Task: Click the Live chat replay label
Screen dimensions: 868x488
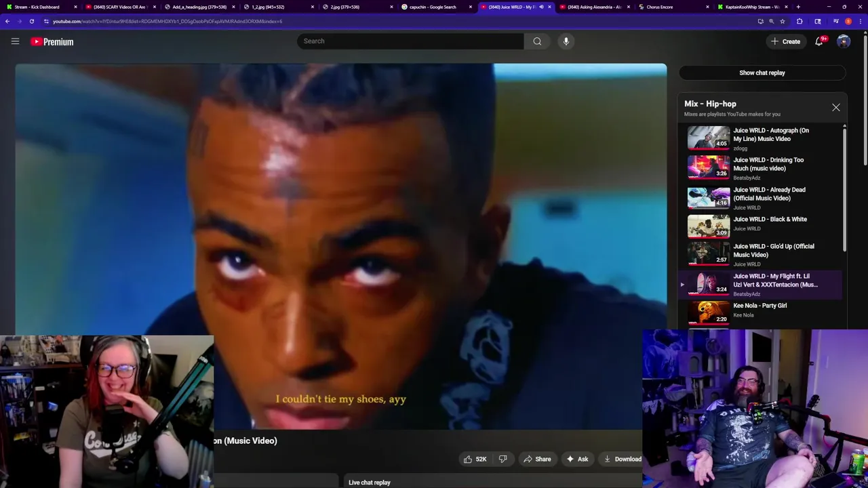Action: (x=370, y=483)
